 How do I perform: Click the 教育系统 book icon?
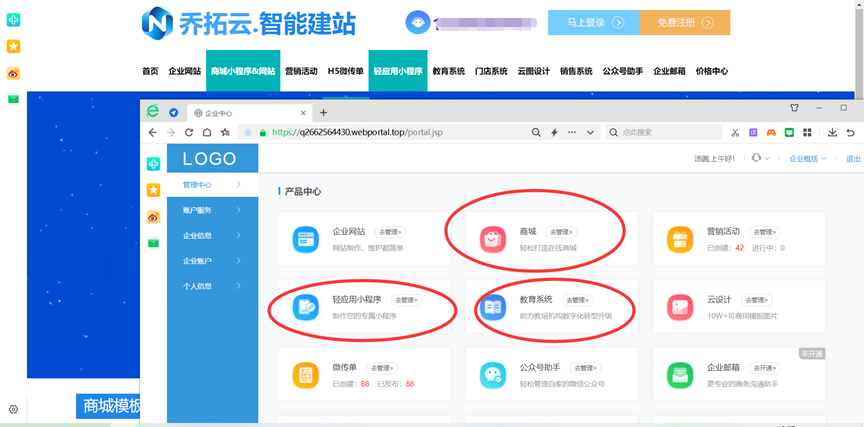(x=493, y=307)
